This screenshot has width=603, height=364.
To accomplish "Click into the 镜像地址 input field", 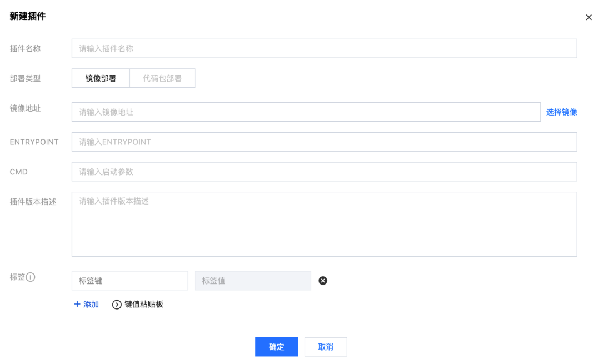I will 306,112.
